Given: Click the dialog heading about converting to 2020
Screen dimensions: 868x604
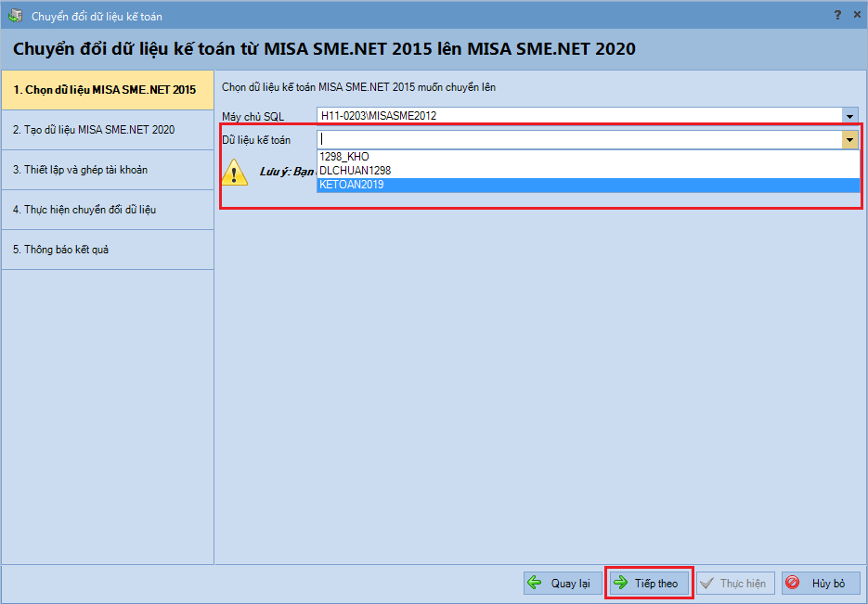Looking at the screenshot, I should pyautogui.click(x=324, y=48).
